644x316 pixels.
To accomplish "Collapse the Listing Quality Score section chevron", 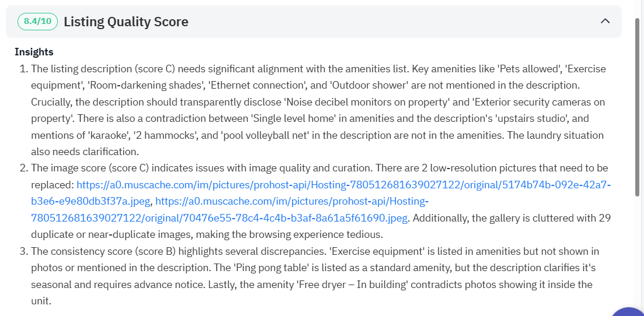I will point(605,22).
